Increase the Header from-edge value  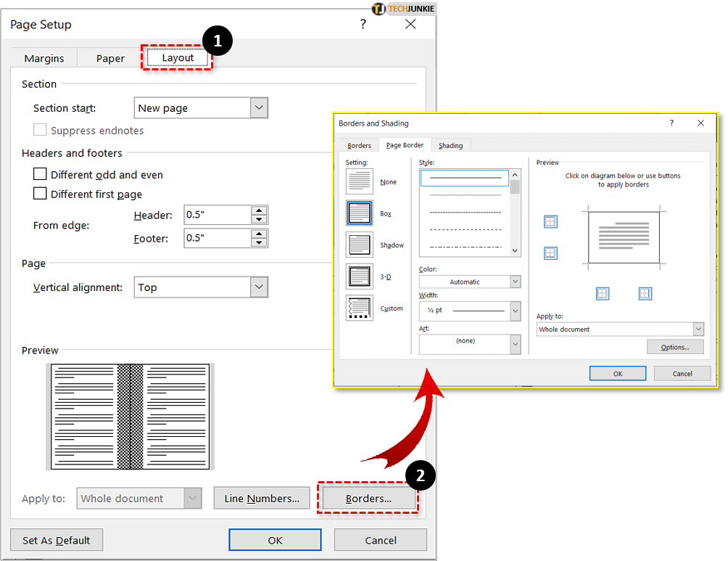click(259, 210)
